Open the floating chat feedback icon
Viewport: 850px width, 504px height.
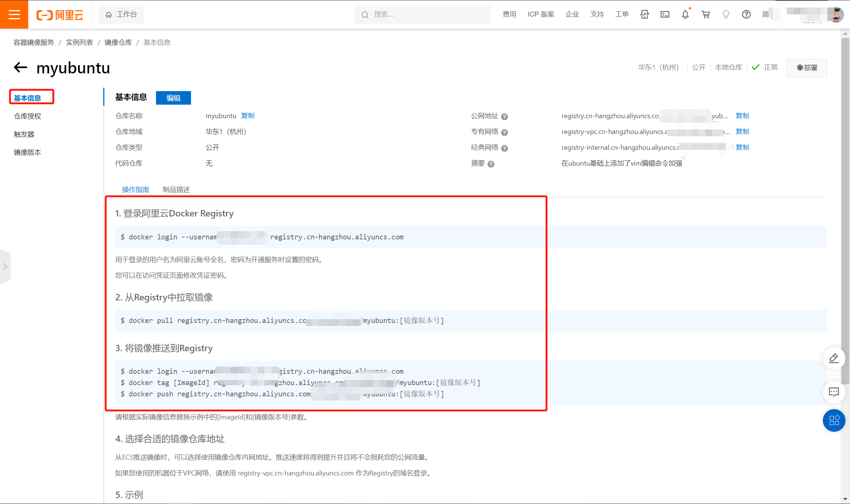tap(834, 392)
